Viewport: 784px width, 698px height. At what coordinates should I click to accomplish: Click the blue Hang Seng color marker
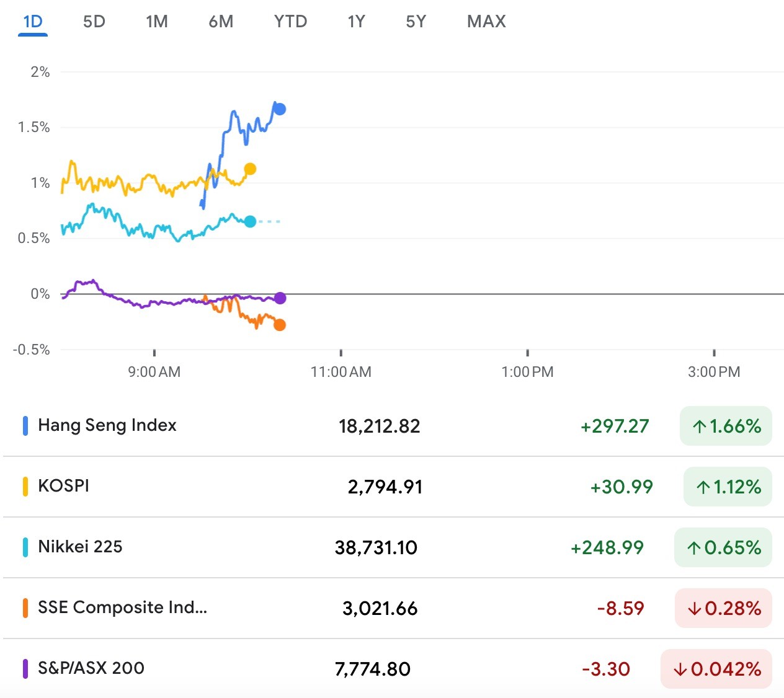coord(25,426)
